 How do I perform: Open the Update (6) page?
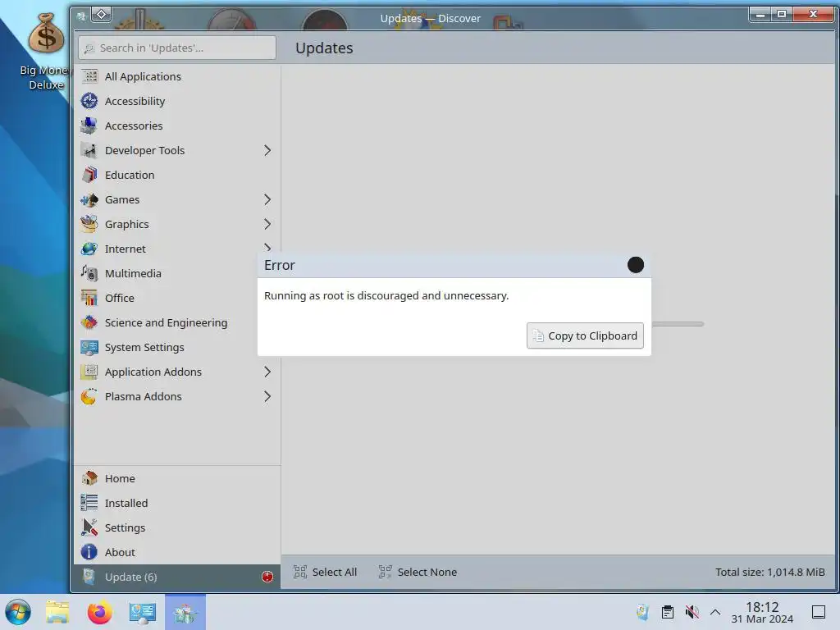(177, 577)
